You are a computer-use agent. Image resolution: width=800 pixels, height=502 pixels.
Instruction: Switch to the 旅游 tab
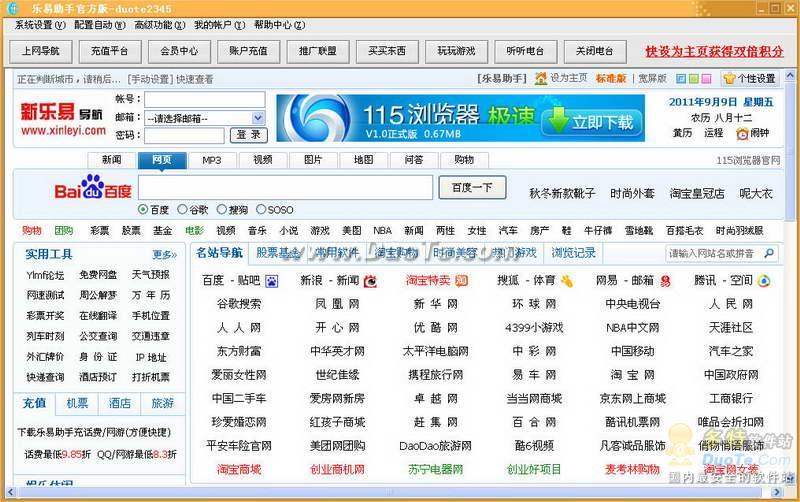tap(163, 404)
